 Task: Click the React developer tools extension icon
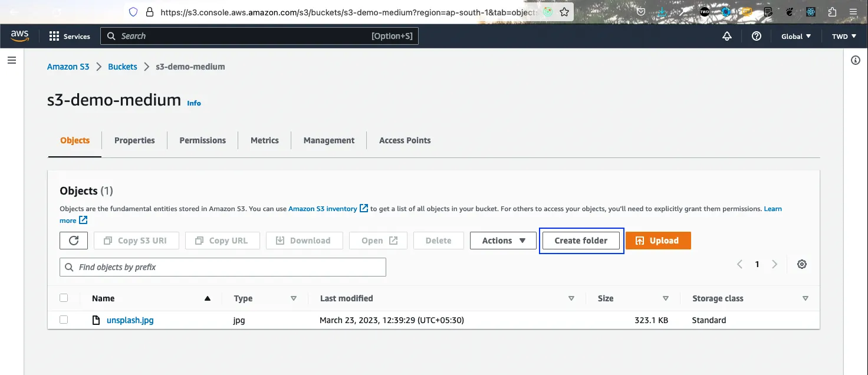click(x=811, y=12)
